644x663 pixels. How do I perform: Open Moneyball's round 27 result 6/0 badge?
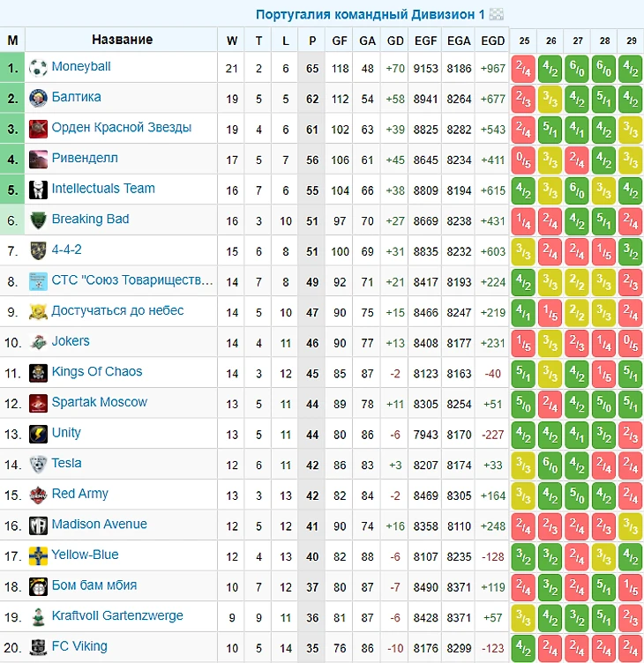(577, 69)
